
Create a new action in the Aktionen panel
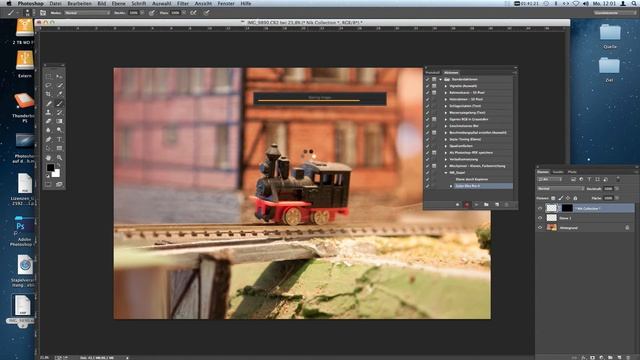point(497,204)
